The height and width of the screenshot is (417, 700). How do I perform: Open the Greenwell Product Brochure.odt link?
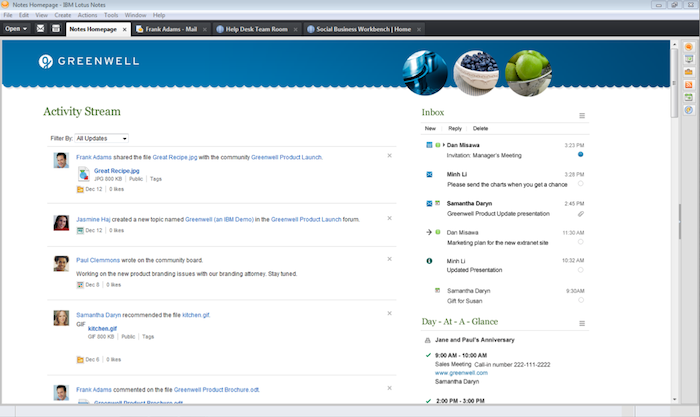[217, 390]
